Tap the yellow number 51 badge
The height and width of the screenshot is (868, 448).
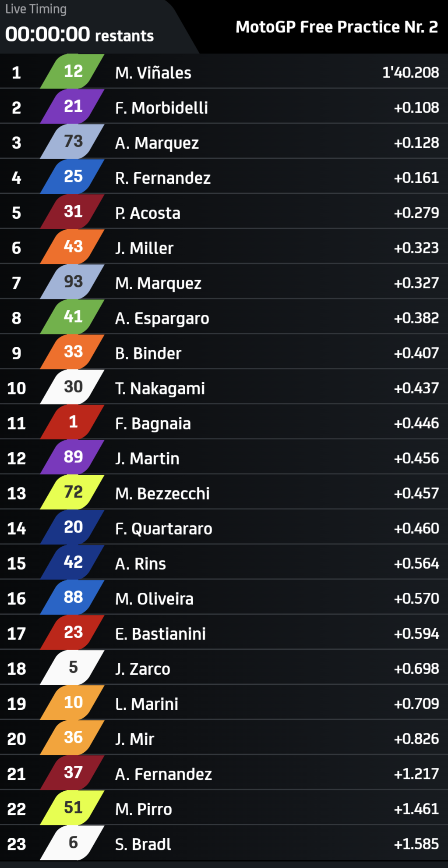pyautogui.click(x=72, y=808)
